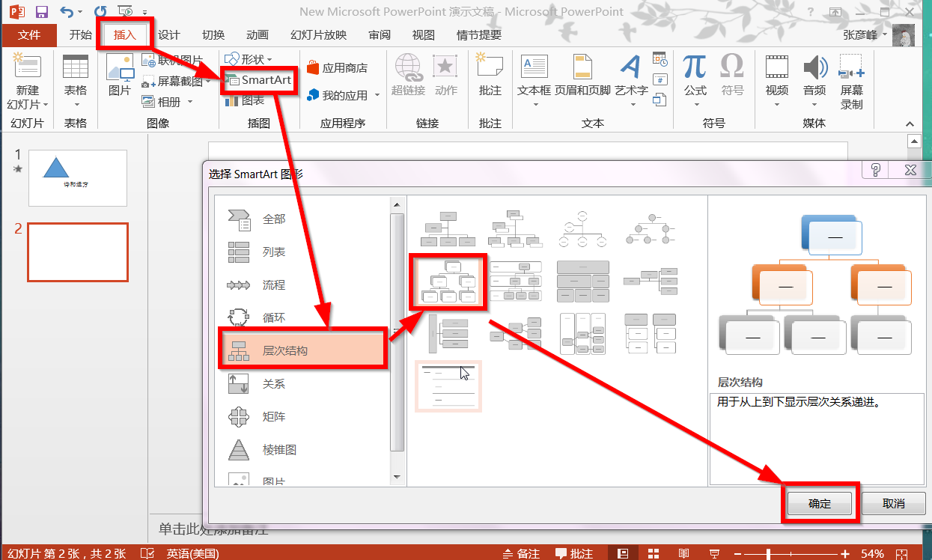Viewport: 932px width, 560px height.
Task: Click the Save icon in quick access toolbar
Action: [42, 11]
